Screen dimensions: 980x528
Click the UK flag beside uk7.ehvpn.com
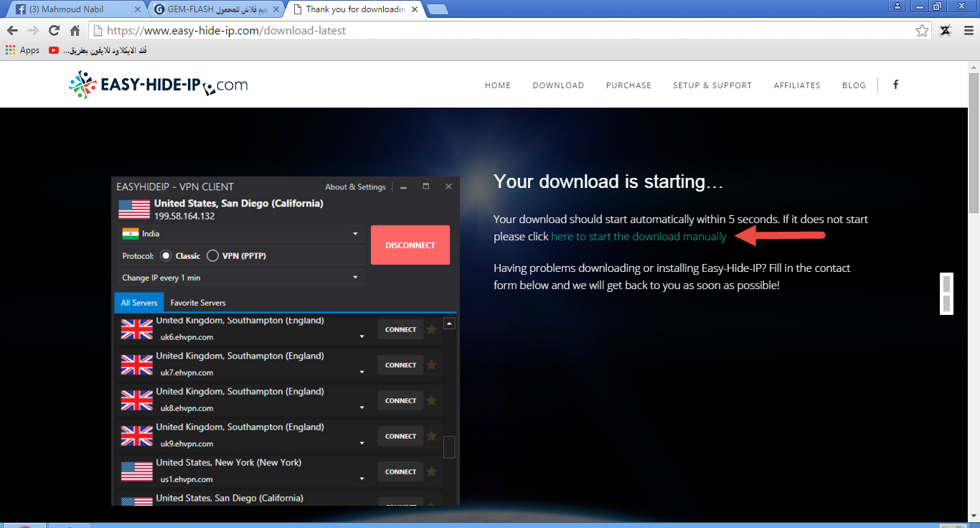pos(137,364)
